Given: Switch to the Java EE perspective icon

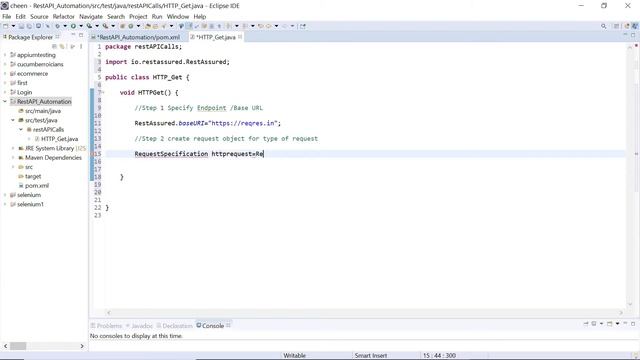Looking at the screenshot, I should tap(627, 26).
